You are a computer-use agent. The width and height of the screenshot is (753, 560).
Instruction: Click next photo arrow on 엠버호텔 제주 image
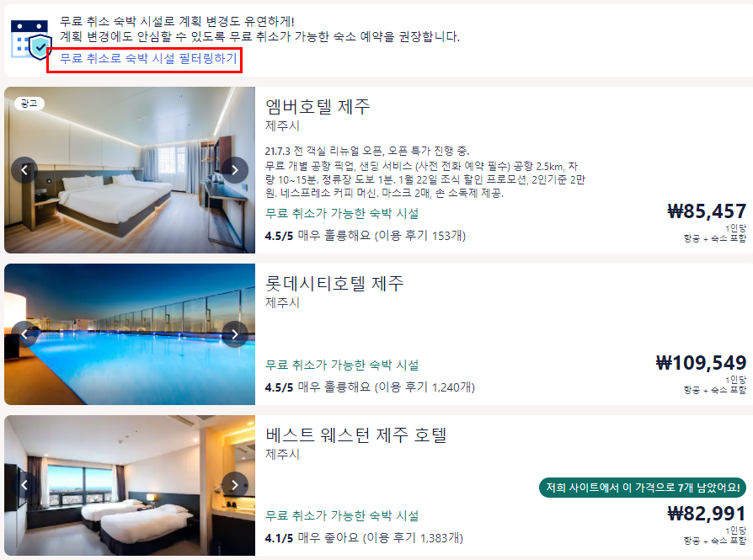click(x=235, y=170)
